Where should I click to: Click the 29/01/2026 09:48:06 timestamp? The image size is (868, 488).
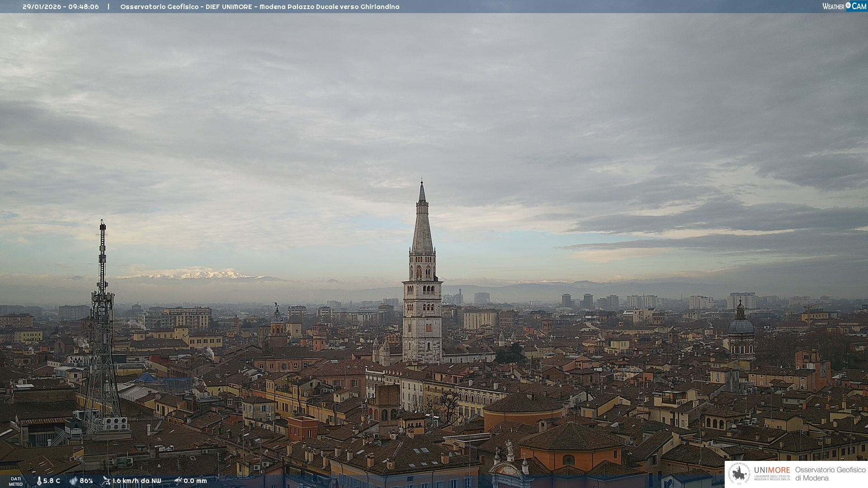[61, 7]
